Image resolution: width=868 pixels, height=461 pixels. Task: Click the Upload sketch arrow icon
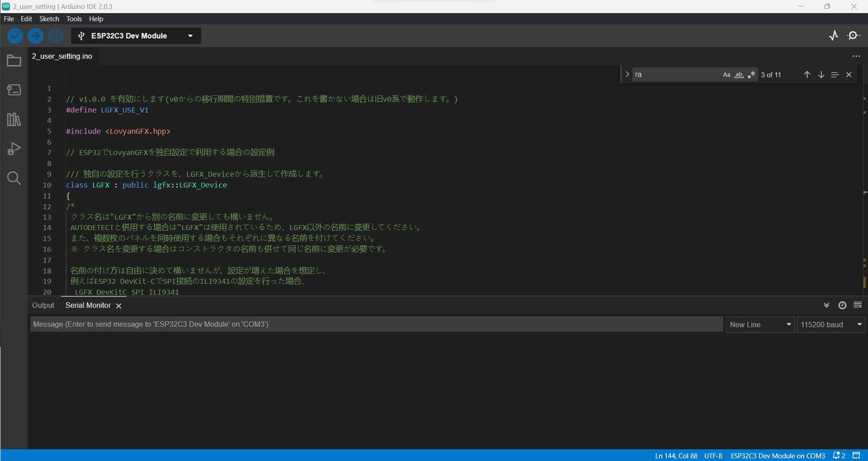pos(35,36)
